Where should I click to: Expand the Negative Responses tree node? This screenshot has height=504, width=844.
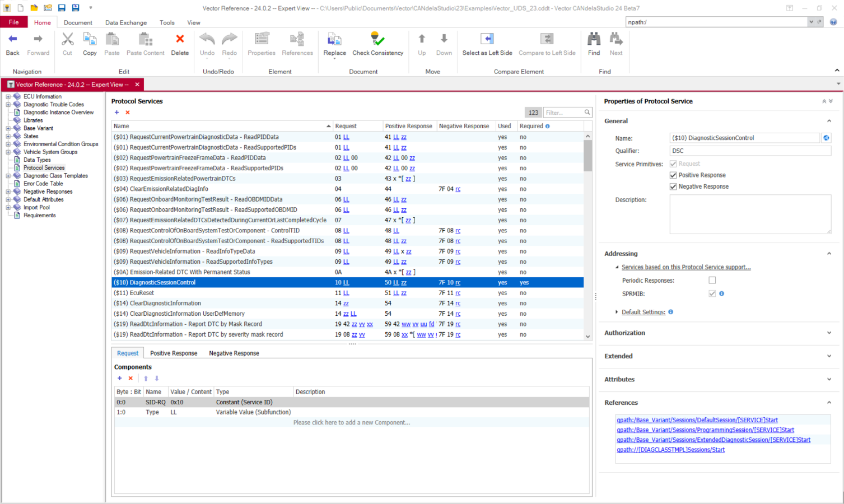[x=8, y=192]
